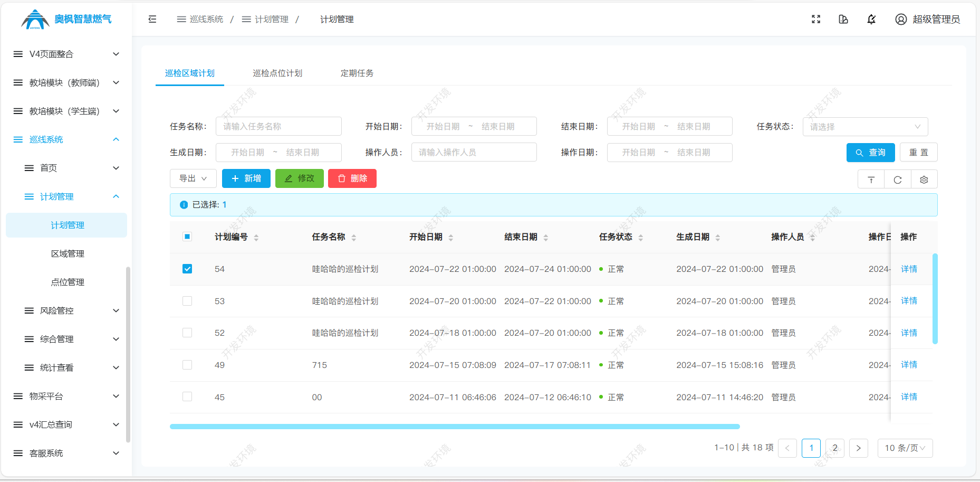Click the sidebar vertical scrollbar
Image resolution: width=980 pixels, height=482 pixels.
click(128, 355)
